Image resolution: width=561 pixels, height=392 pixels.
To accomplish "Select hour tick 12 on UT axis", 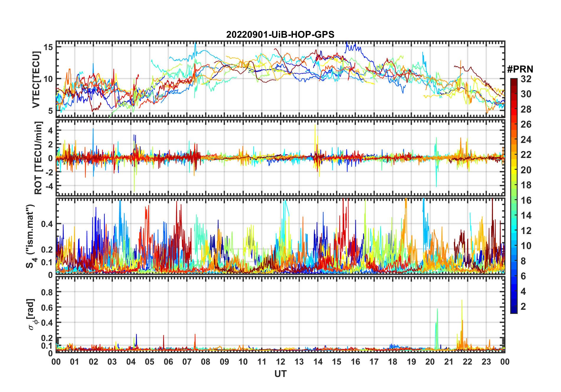I will 280,362.
